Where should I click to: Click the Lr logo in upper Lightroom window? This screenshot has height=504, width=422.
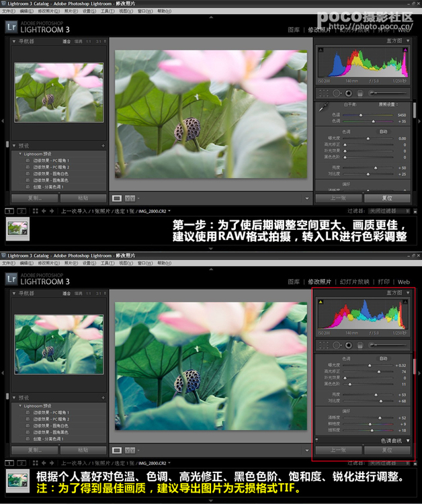pyautogui.click(x=11, y=27)
